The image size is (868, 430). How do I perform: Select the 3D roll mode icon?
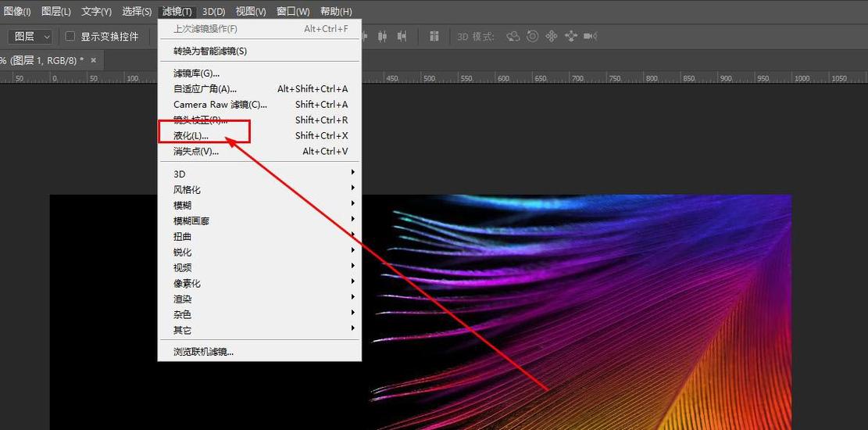(x=533, y=37)
